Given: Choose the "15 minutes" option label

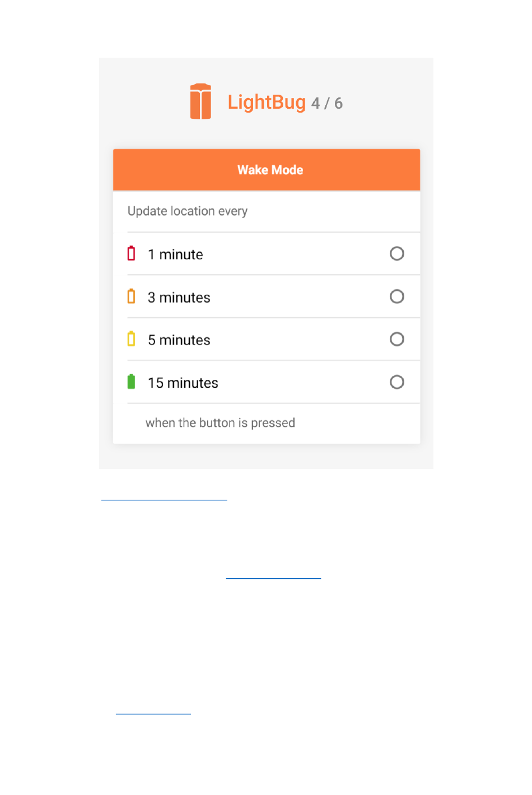Looking at the screenshot, I should [x=183, y=383].
